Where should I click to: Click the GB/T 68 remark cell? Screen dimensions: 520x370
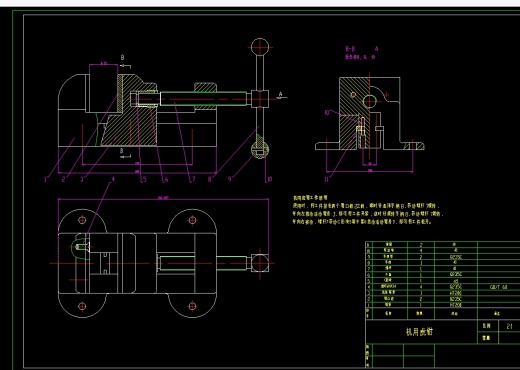pyautogui.click(x=499, y=287)
